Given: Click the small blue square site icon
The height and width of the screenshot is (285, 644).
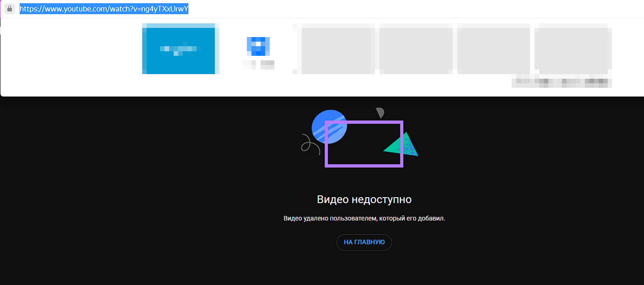Looking at the screenshot, I should click(x=258, y=46).
